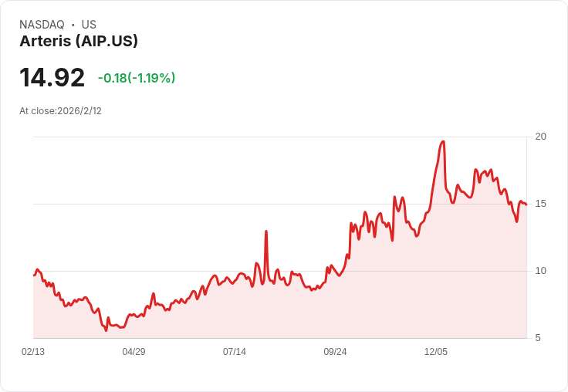Click the leftmost start of the price line
Image resolution: width=568 pixels, height=392 pixels.
click(34, 275)
